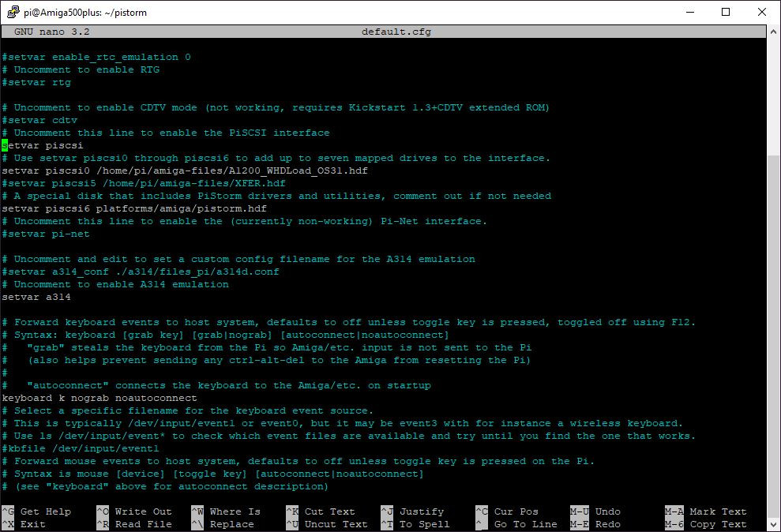
Task: Click the scrollbar up arrow
Action: coord(774,32)
